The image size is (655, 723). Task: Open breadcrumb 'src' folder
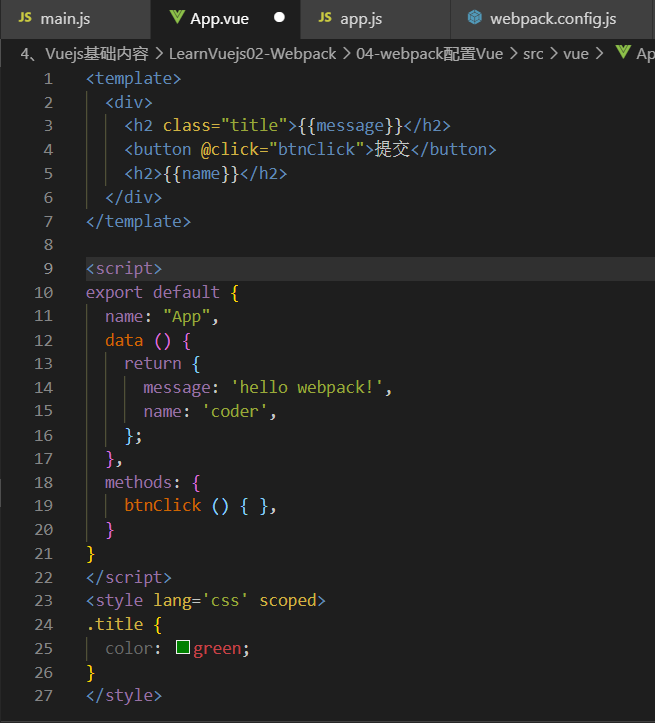(533, 54)
